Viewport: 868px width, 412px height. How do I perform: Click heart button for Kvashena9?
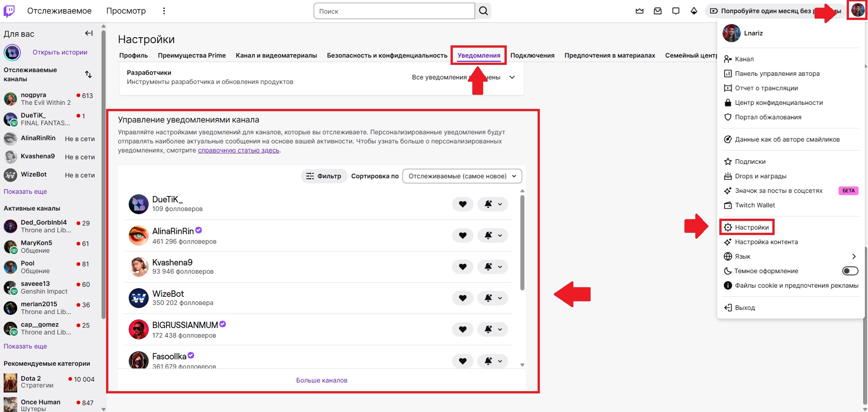pos(463,267)
